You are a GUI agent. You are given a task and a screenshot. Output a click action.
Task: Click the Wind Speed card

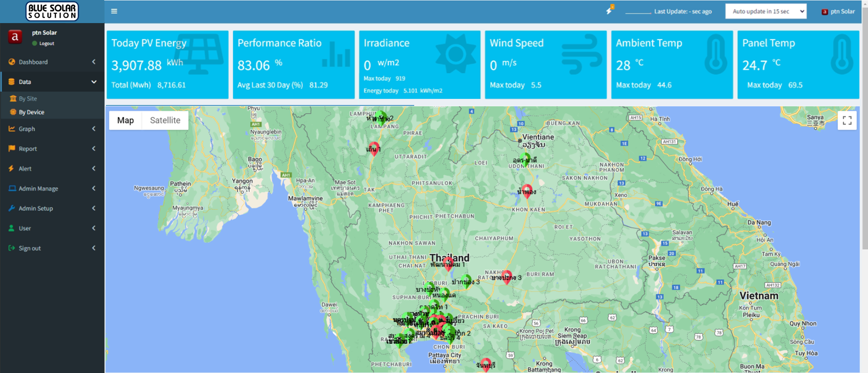[x=546, y=64]
